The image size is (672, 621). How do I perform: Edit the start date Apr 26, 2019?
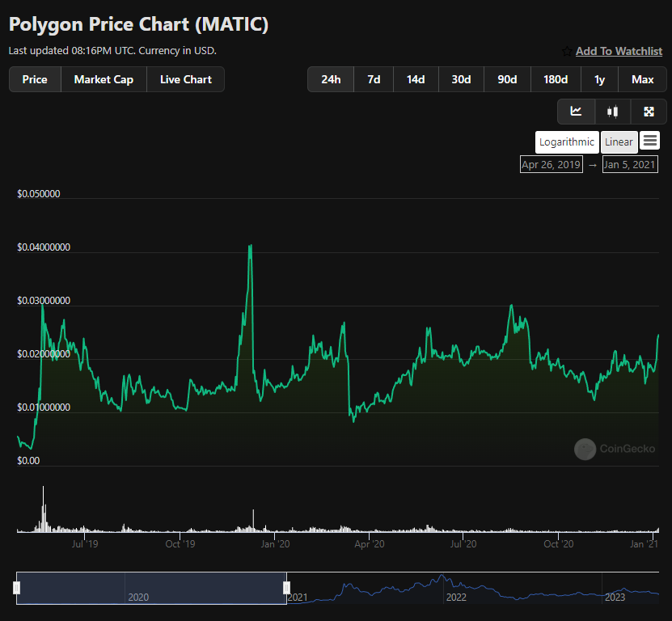(552, 165)
